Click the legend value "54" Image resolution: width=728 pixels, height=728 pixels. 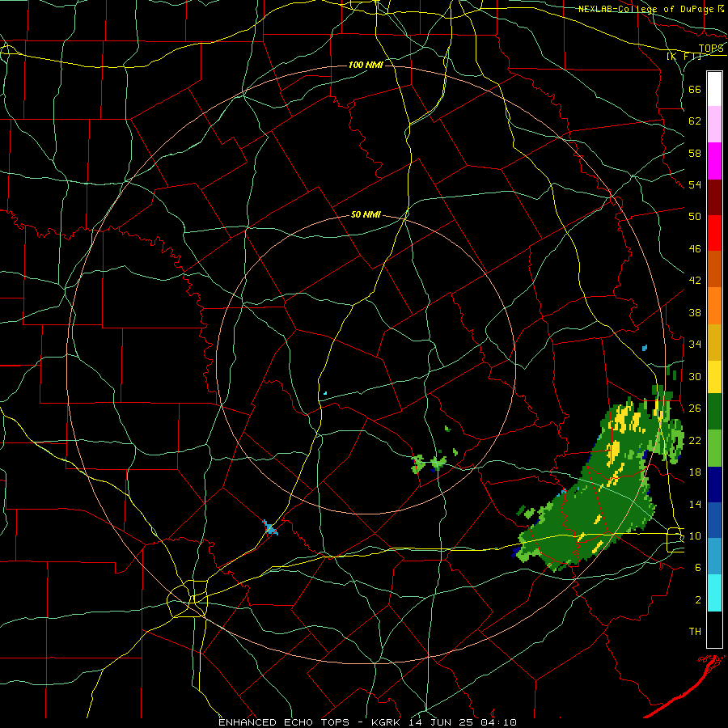pos(695,184)
